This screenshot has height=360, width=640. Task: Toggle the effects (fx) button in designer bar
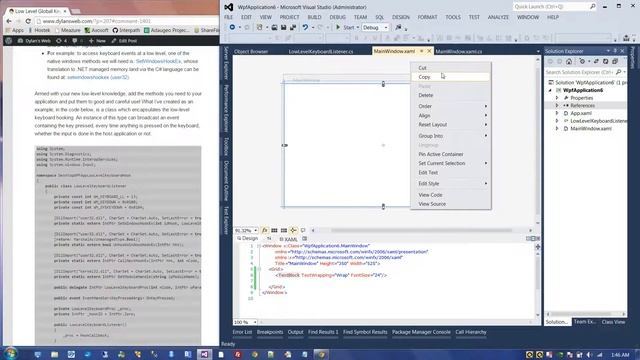264,231
